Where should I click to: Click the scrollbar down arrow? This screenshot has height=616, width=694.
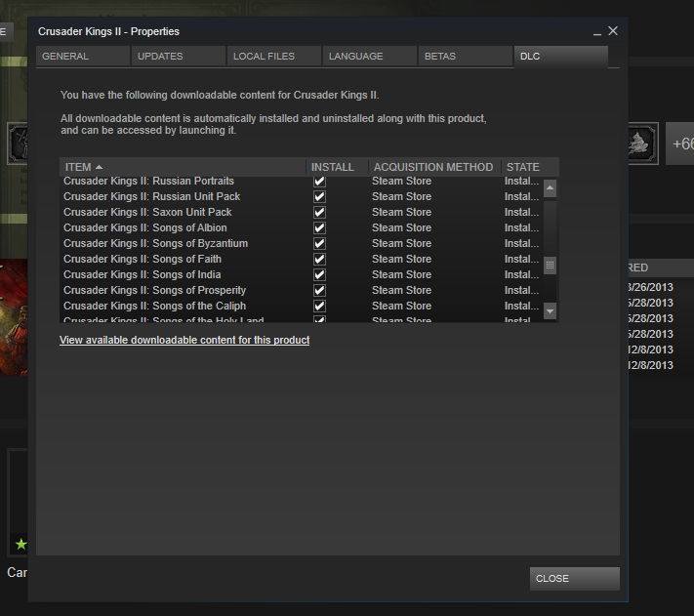tap(550, 310)
